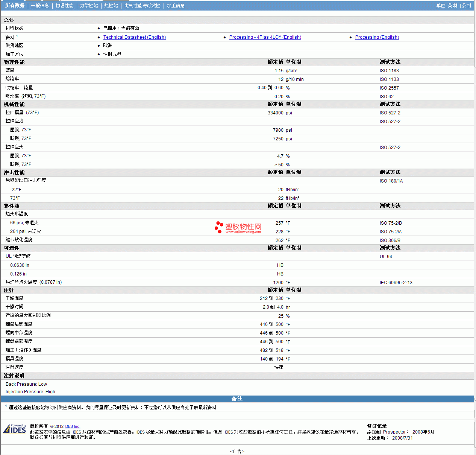Open Technical Datasheet (English) link
Viewport: 476px width, 455px height.
click(134, 37)
